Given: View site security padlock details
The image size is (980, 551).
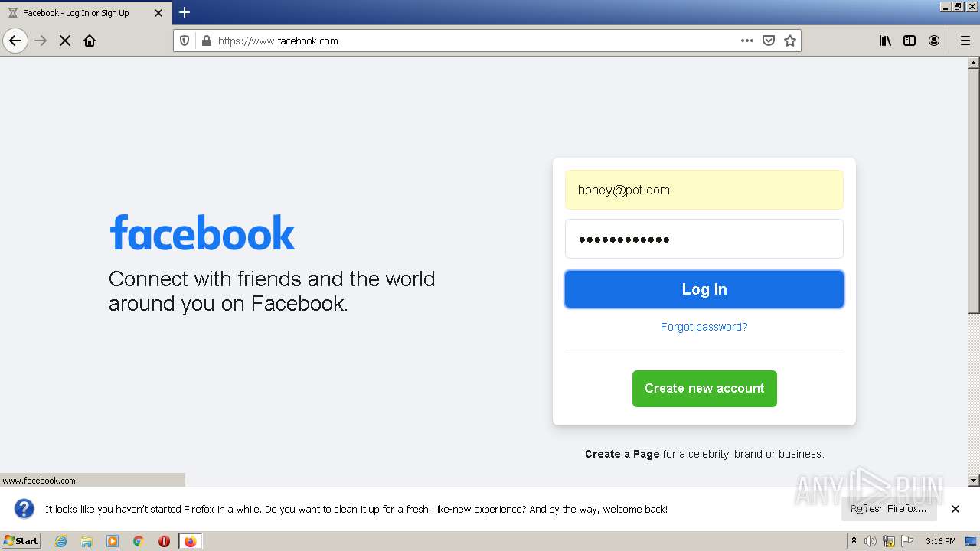Looking at the screenshot, I should [205, 41].
